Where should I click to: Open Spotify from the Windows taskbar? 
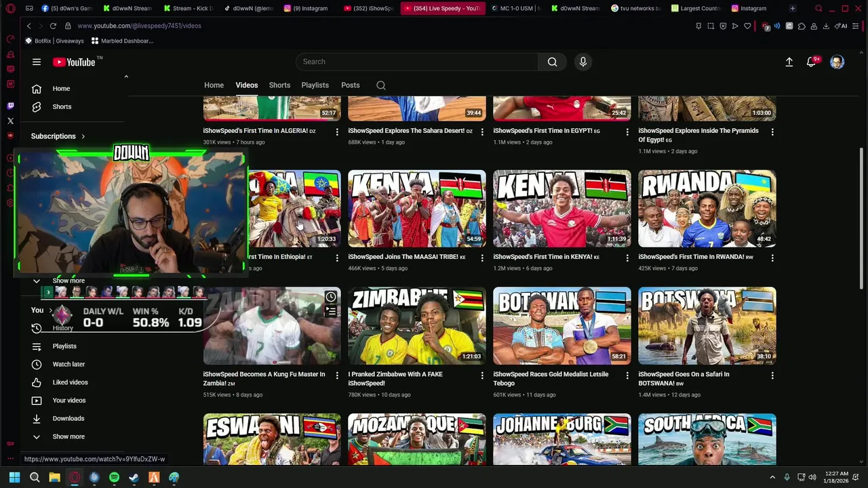pyautogui.click(x=114, y=477)
